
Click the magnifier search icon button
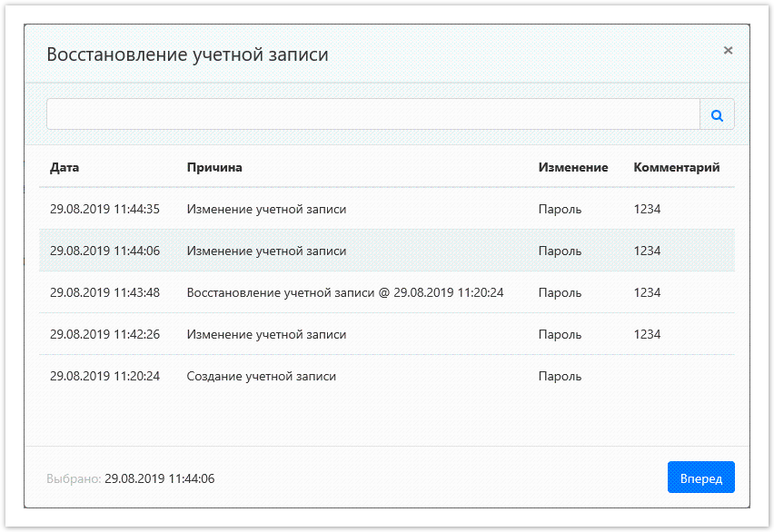pos(717,115)
